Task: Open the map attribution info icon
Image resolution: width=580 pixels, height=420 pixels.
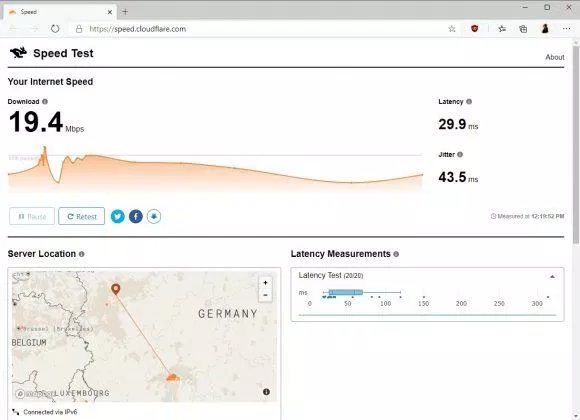Action: (x=266, y=392)
